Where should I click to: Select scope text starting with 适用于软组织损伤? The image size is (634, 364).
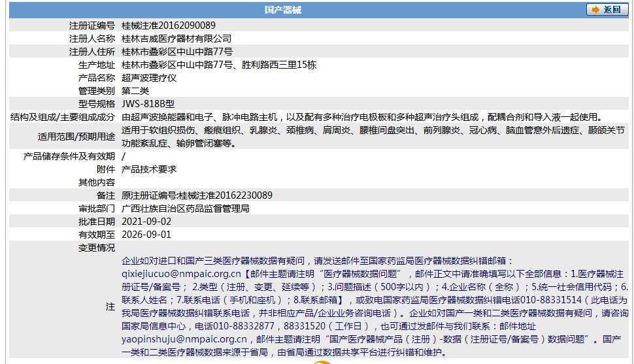click(x=373, y=137)
